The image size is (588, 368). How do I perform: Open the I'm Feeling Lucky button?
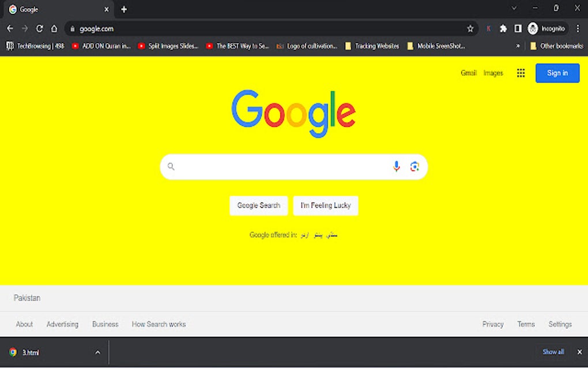point(325,205)
